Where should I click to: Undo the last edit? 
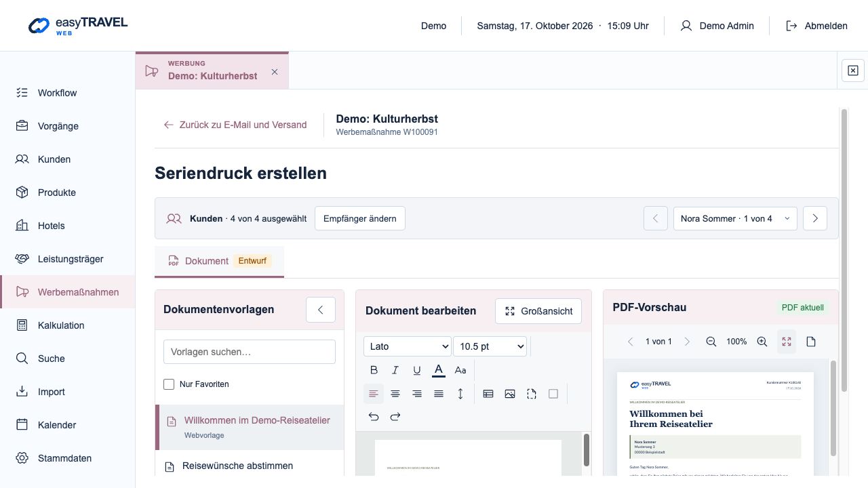[x=374, y=417]
